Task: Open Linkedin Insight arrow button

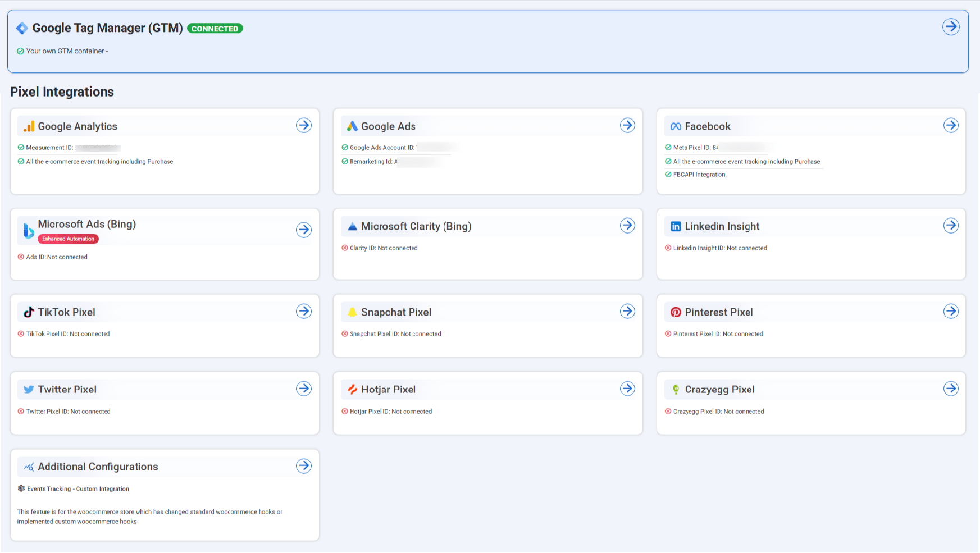Action: 950,225
